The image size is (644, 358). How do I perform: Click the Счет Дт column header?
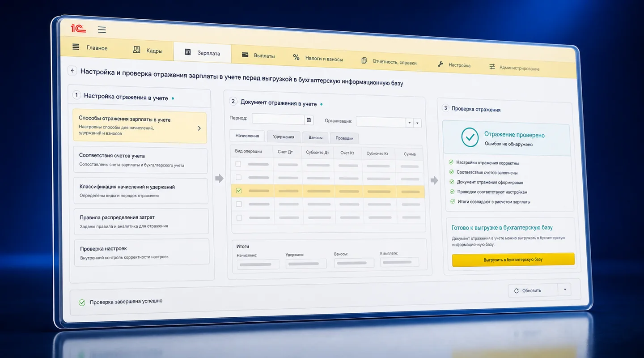[x=285, y=152]
